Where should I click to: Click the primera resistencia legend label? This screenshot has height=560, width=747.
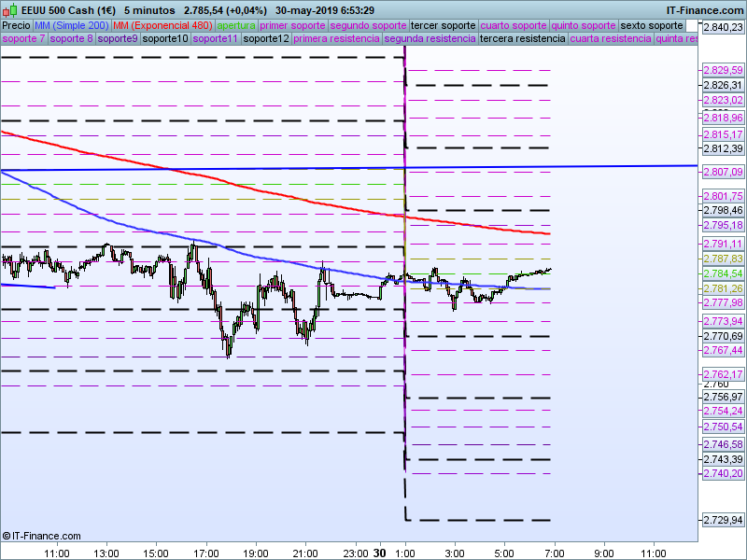(x=336, y=38)
